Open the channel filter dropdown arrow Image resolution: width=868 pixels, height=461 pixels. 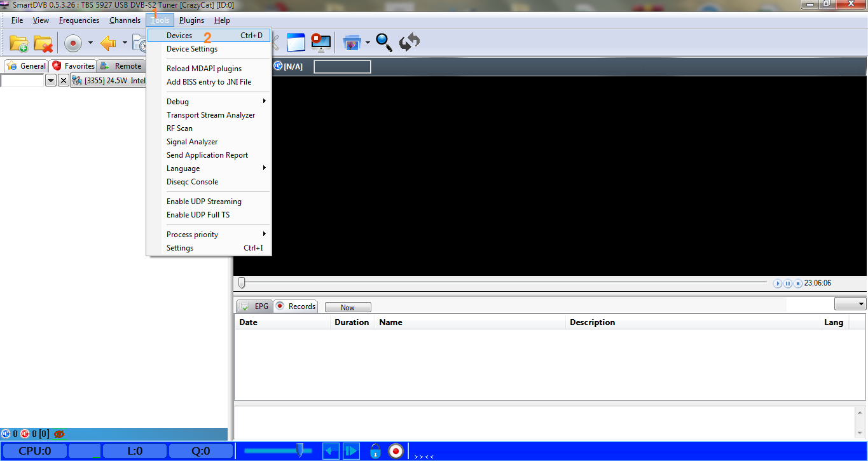coord(51,81)
